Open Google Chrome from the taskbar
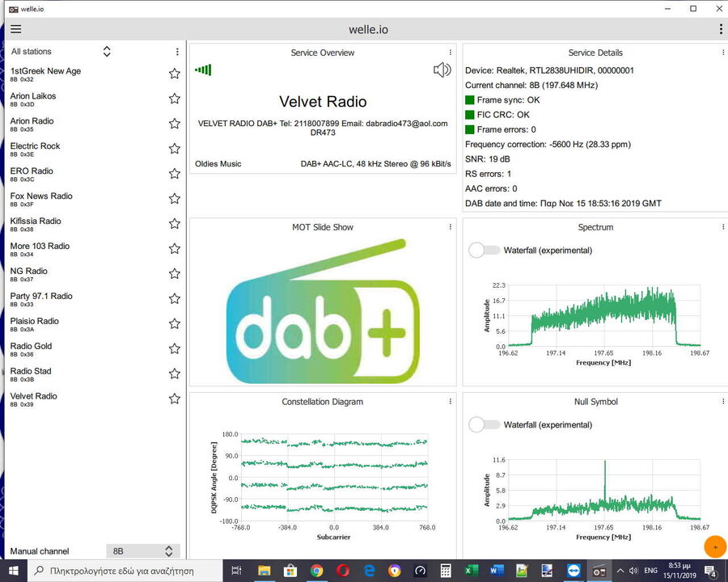Screen dimensions: 728x582 point(316,571)
